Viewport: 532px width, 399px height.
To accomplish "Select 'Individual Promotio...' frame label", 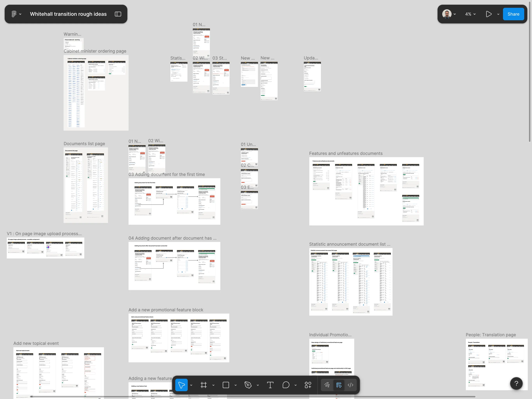I will click(x=330, y=335).
